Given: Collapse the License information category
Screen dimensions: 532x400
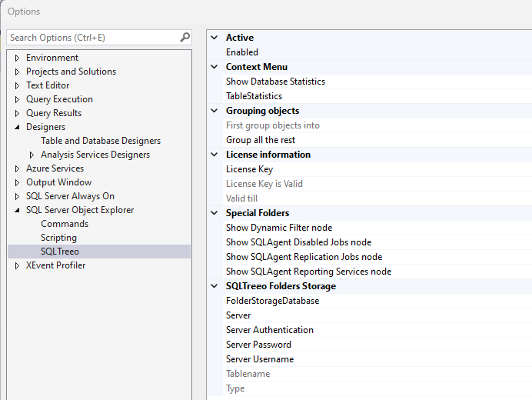Looking at the screenshot, I should pyautogui.click(x=214, y=154).
